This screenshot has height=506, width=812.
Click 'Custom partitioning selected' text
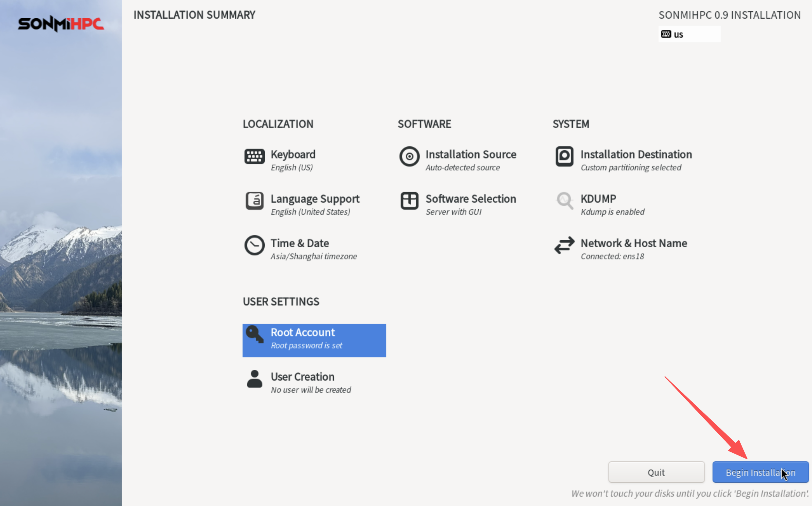point(631,167)
